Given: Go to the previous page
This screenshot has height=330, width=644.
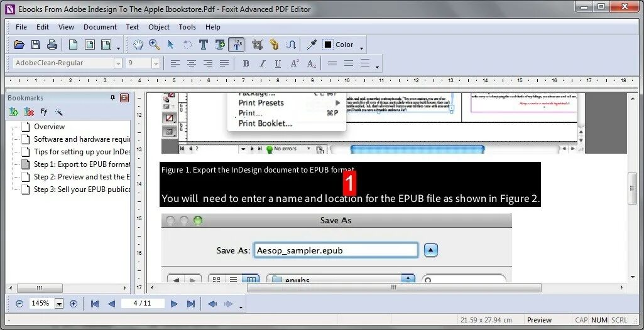Looking at the screenshot, I should (x=111, y=304).
